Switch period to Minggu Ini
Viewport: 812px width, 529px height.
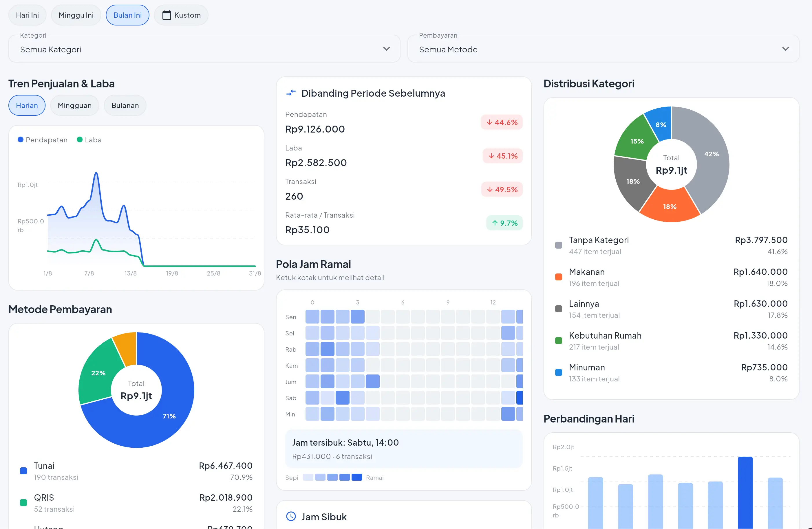pos(76,15)
